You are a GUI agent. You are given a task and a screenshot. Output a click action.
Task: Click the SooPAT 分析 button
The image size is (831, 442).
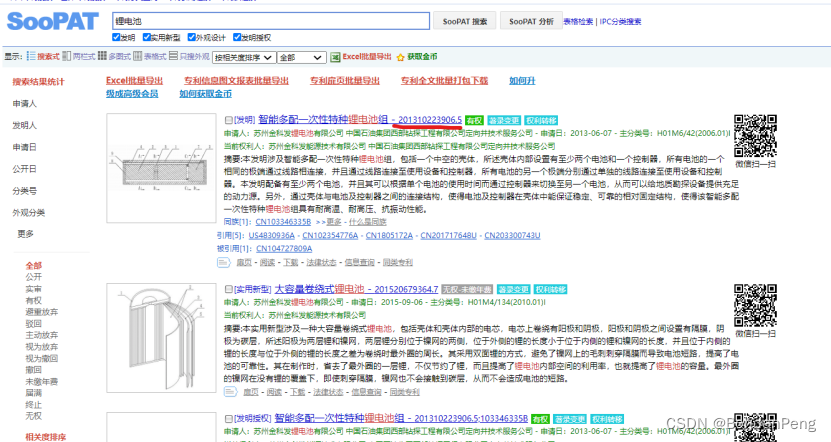point(531,21)
